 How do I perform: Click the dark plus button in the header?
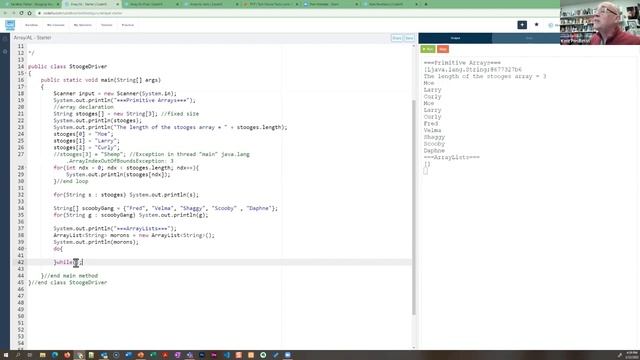pos(522,25)
